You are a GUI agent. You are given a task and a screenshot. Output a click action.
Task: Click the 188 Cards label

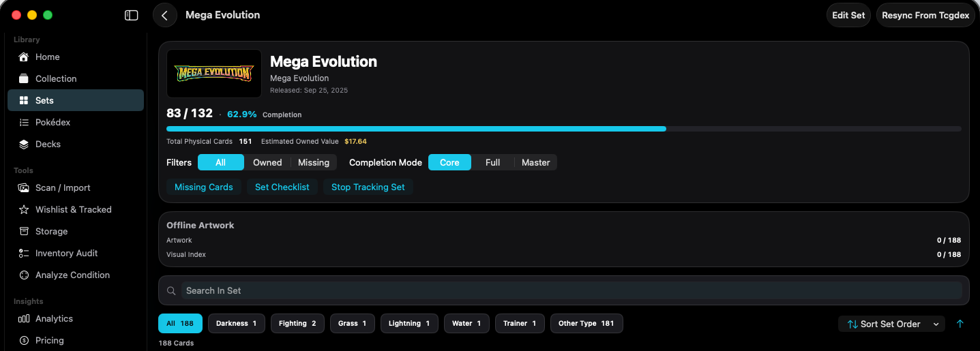pos(176,343)
